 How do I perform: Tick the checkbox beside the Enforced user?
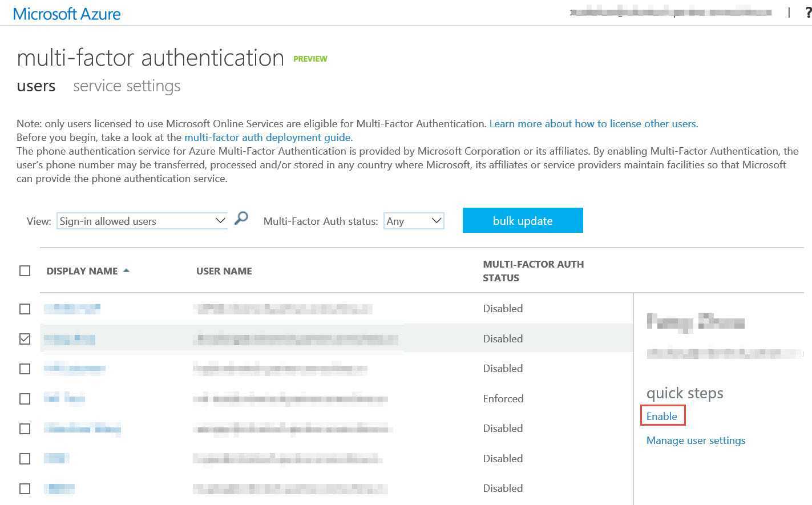25,399
